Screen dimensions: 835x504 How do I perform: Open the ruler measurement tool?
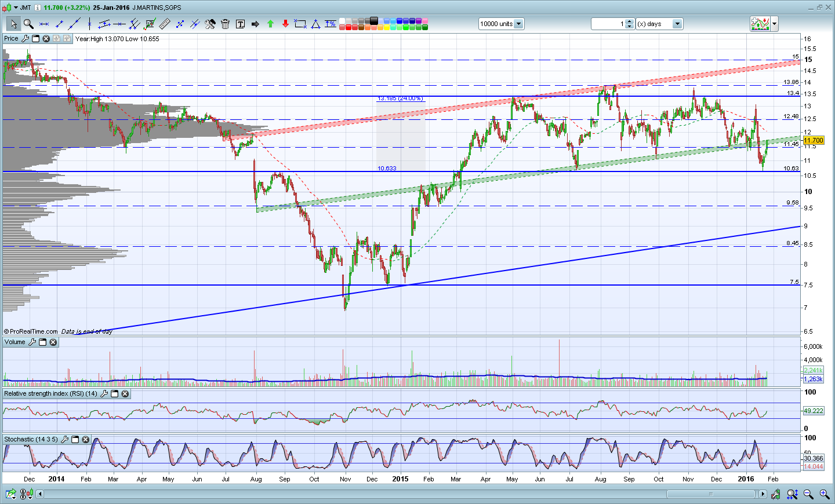coord(165,24)
